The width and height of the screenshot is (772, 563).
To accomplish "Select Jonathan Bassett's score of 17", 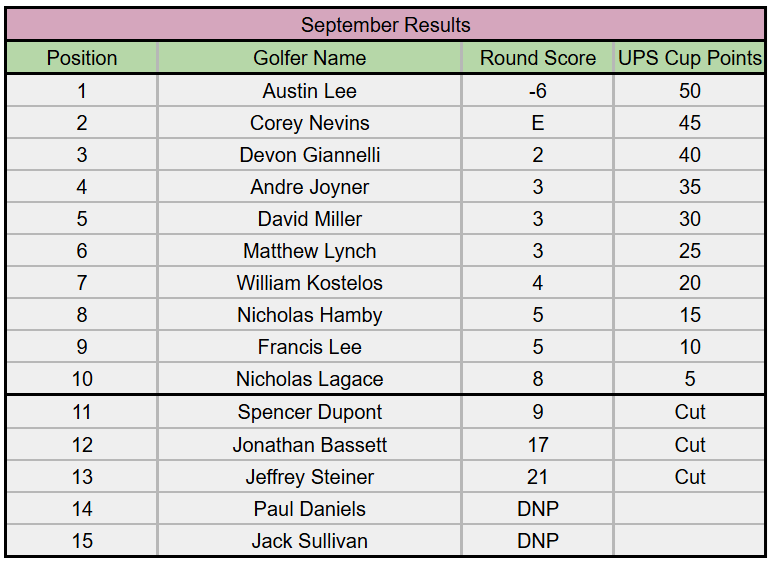I will pos(537,445).
